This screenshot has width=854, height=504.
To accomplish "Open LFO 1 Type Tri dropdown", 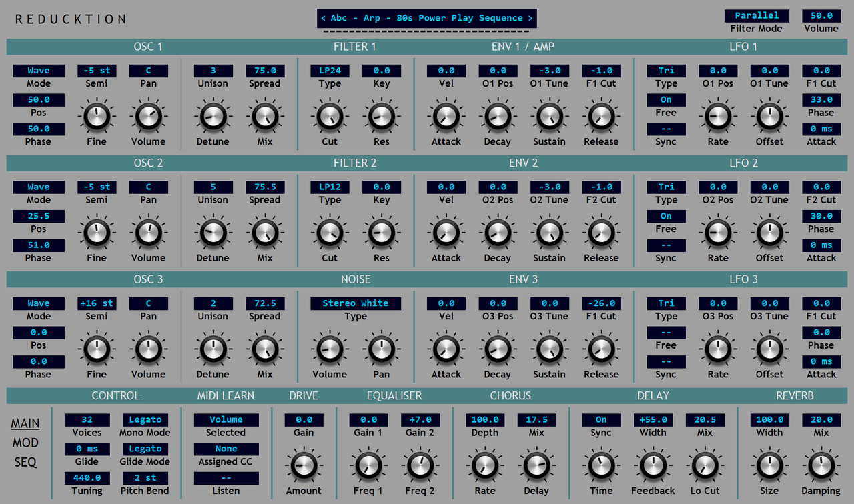I will pyautogui.click(x=666, y=71).
